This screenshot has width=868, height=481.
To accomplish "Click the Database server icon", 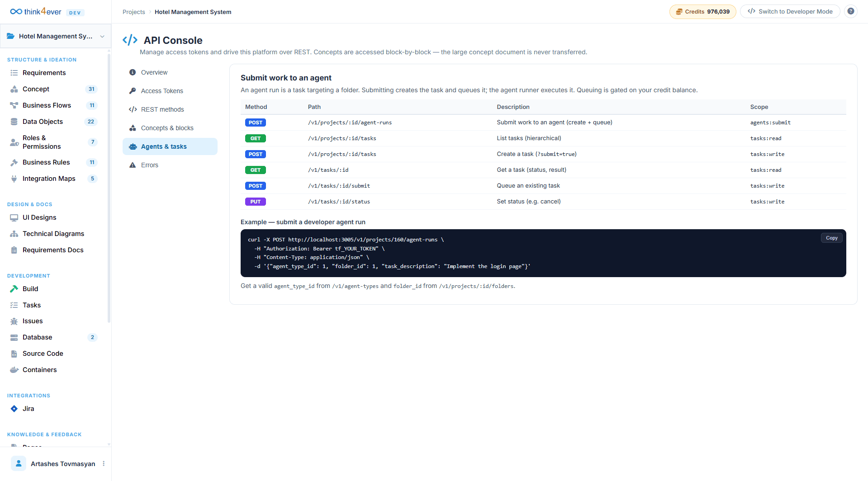I will tap(14, 337).
